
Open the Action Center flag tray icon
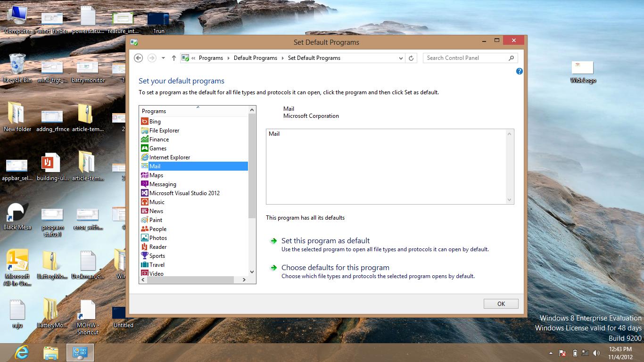[x=562, y=353]
